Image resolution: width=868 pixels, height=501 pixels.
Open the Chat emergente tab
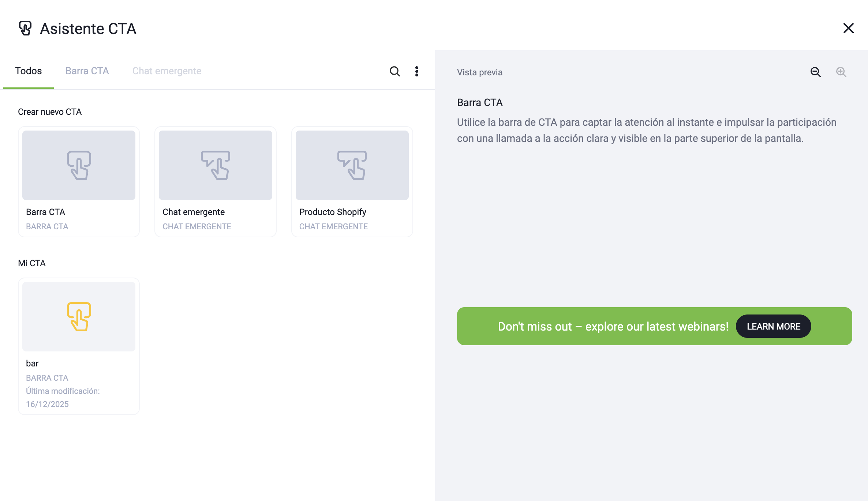pyautogui.click(x=167, y=71)
